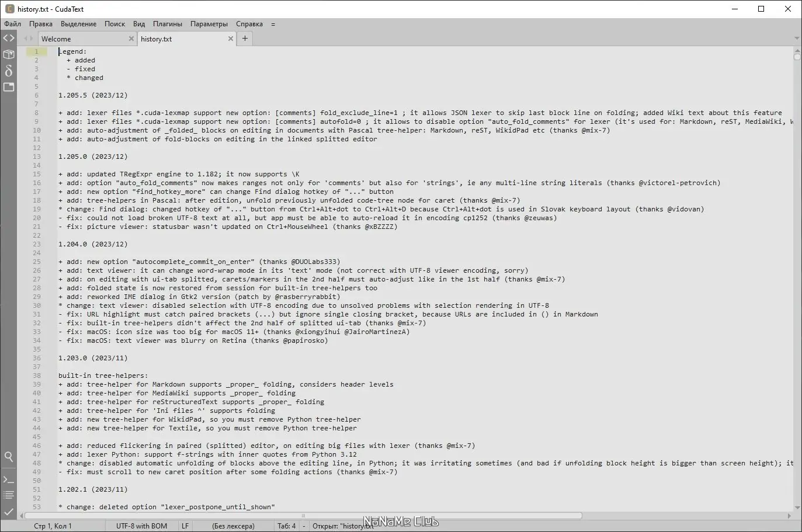Click the '1.205.0 (2023/12)' heading
Screen dimensions: 802x532
[93, 157]
